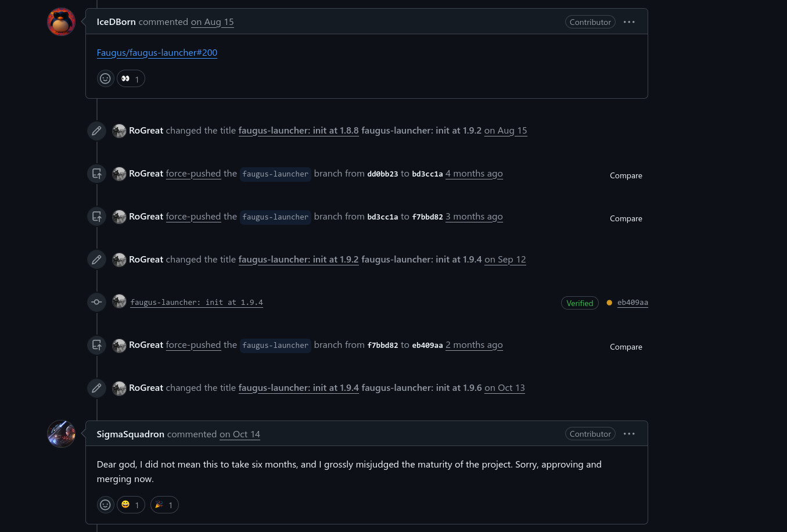Open RoGreat name in 4 months ago force-push

pos(146,174)
